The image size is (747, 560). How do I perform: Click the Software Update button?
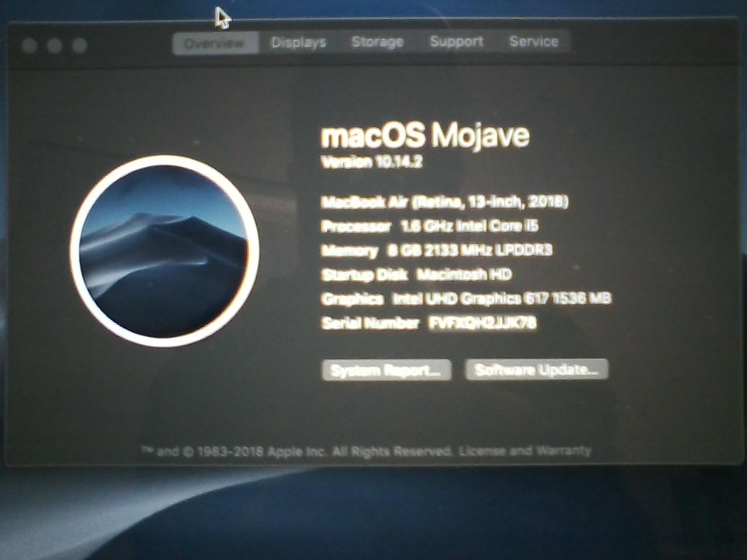(x=536, y=370)
